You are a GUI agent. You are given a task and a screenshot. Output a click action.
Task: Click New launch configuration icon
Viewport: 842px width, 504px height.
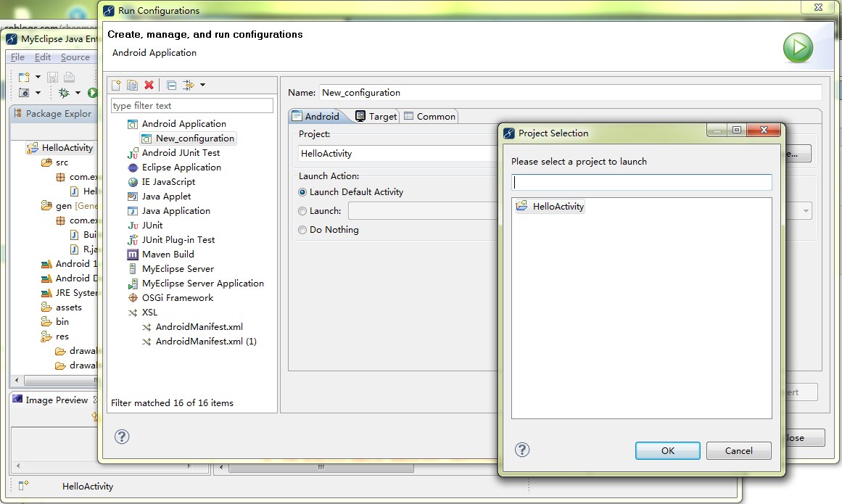coord(116,85)
